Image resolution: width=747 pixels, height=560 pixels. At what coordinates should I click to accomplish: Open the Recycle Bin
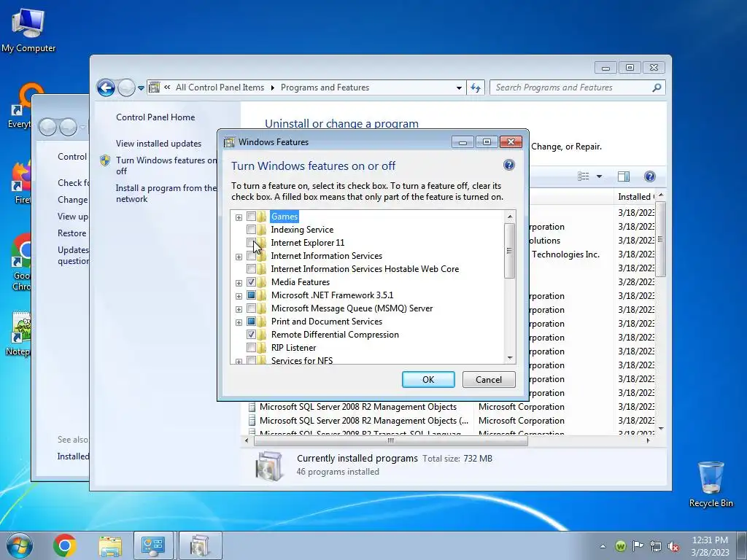click(711, 484)
